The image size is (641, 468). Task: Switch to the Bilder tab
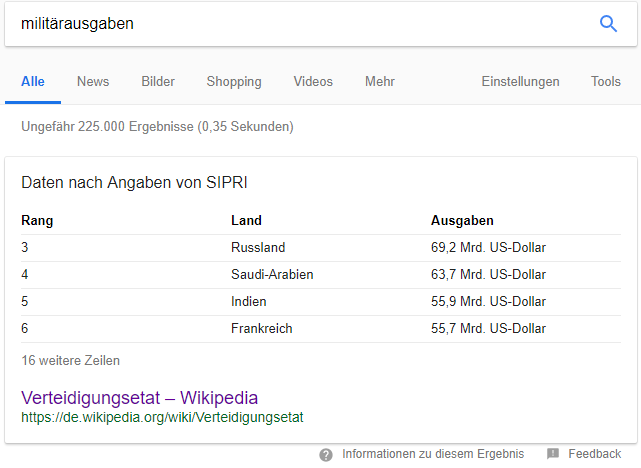click(158, 82)
